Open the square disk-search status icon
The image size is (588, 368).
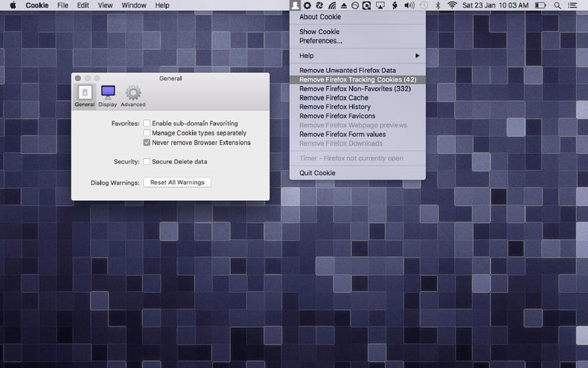click(x=366, y=5)
